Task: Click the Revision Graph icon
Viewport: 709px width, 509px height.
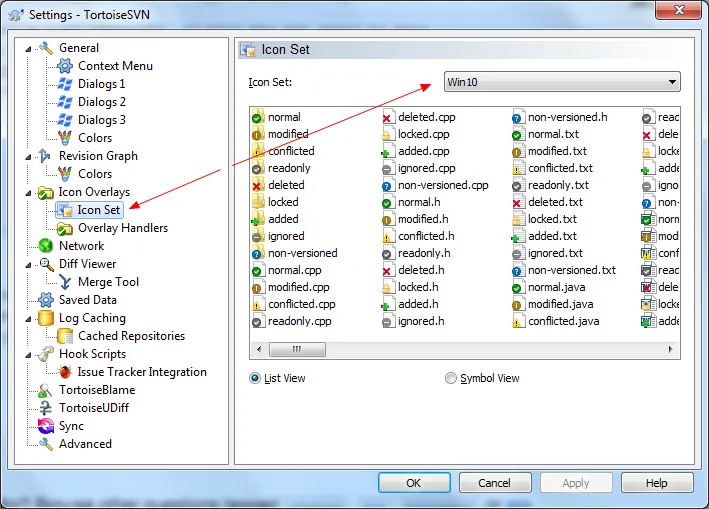Action: click(x=46, y=156)
